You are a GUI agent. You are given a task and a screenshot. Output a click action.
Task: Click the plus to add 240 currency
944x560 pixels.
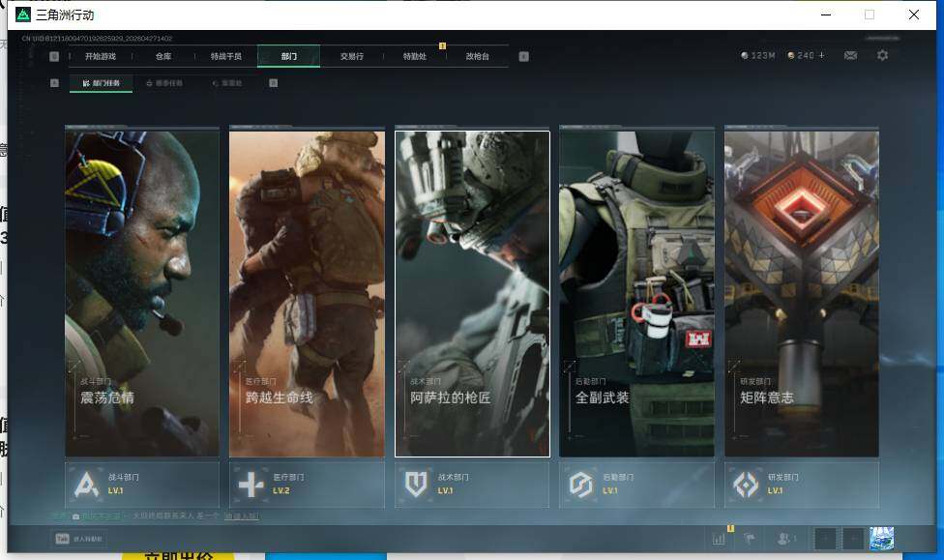[x=822, y=55]
